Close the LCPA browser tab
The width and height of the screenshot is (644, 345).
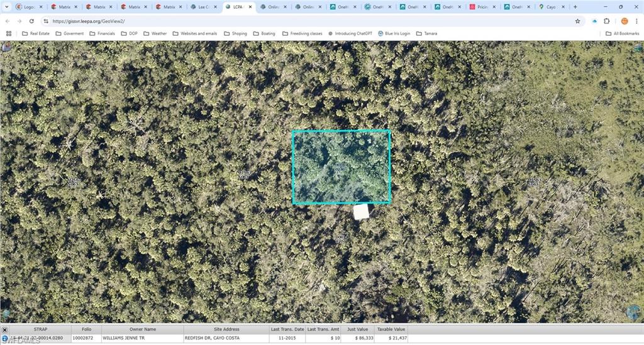250,7
